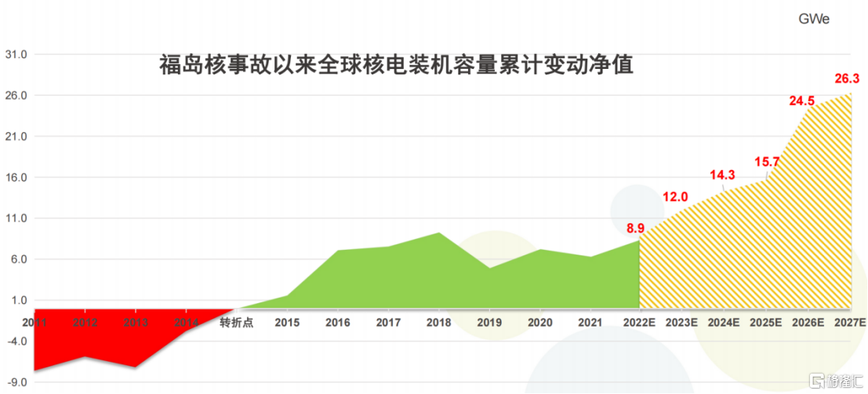Click the 2018 x-axis label

click(x=438, y=323)
